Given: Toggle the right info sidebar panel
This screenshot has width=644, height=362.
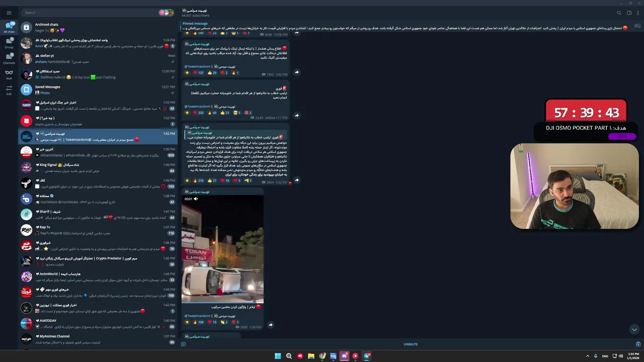Looking at the screenshot, I should (x=629, y=13).
